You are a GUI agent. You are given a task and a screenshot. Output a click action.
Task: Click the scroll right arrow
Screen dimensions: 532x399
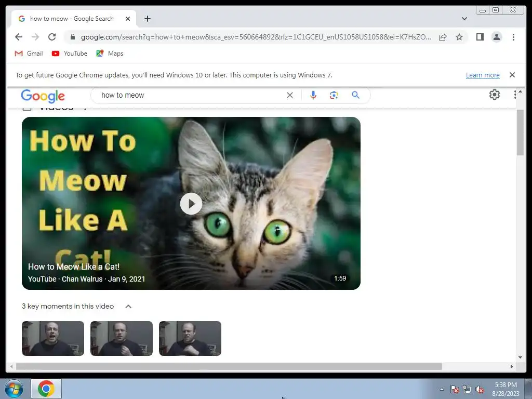[512, 366]
